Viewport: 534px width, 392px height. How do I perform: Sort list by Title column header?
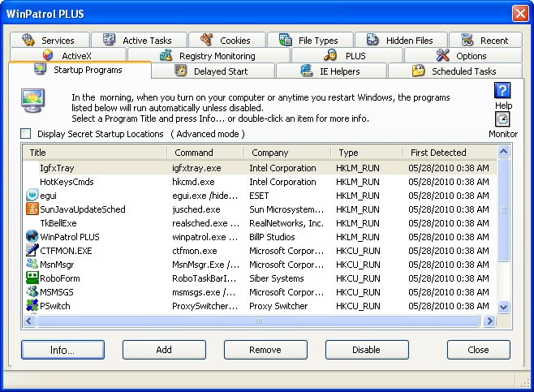tap(95, 153)
